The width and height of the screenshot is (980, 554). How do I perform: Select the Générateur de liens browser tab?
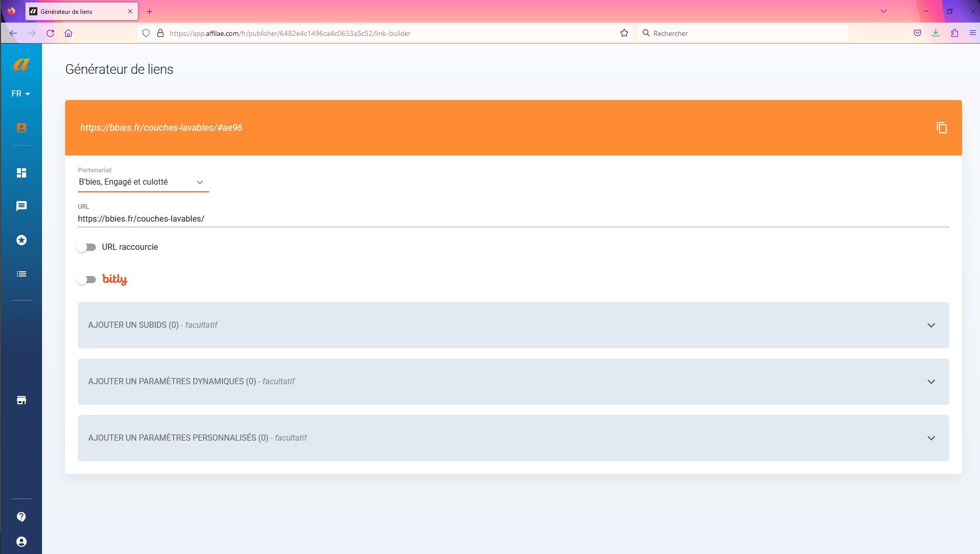[81, 11]
